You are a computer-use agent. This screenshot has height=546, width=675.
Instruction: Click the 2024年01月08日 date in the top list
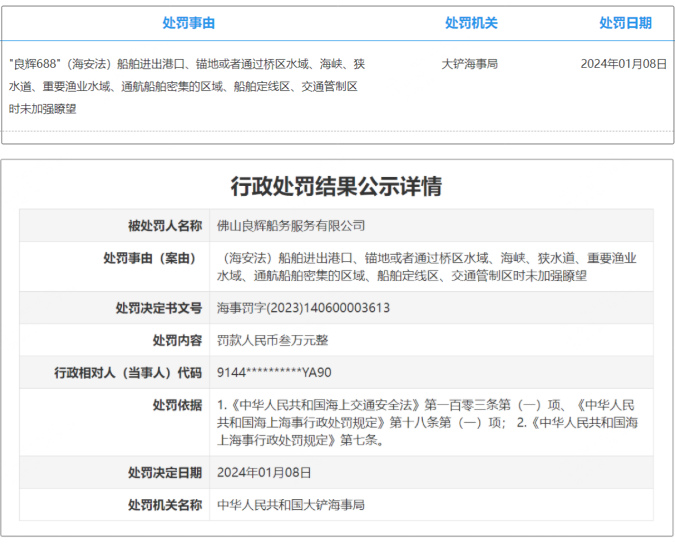tap(623, 64)
